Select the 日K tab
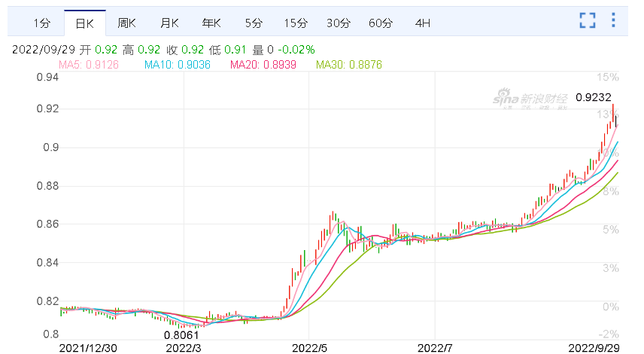Screen dimensions: 644x354 [x=85, y=23]
